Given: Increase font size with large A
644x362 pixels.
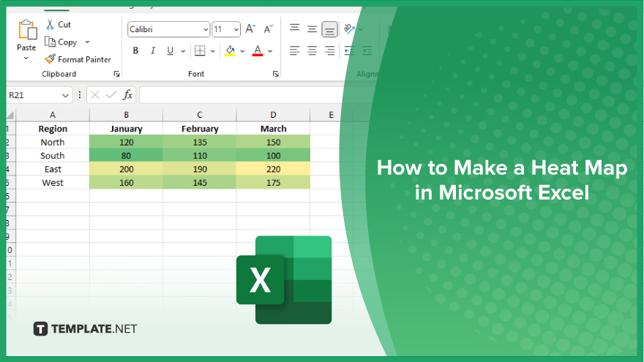Looking at the screenshot, I should (250, 29).
